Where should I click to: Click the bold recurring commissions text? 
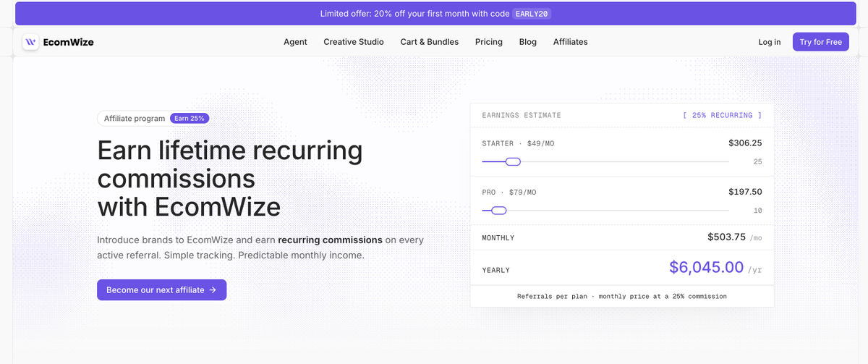point(330,240)
